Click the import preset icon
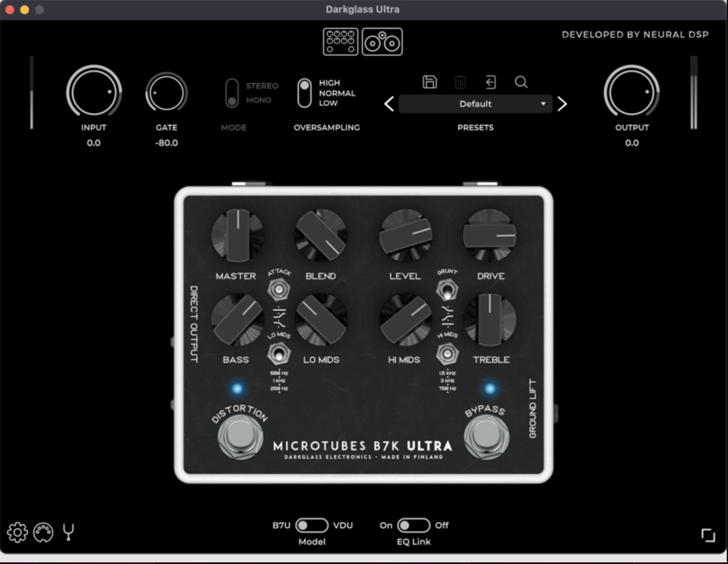 coord(491,82)
